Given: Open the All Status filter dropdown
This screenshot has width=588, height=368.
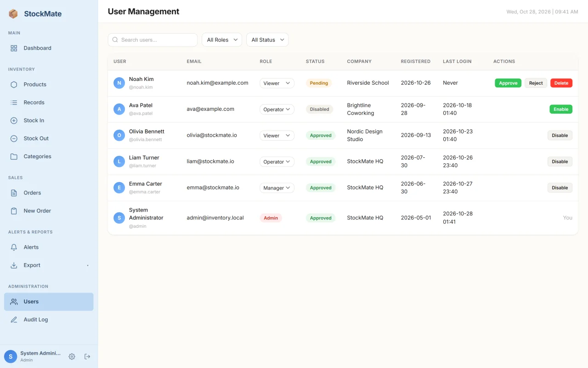Looking at the screenshot, I should tap(267, 40).
